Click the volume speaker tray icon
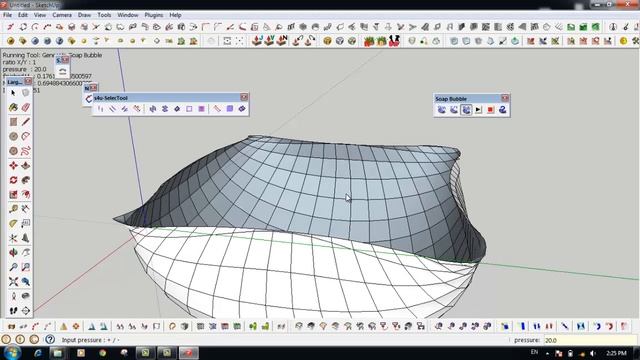Image resolution: width=640 pixels, height=360 pixels. (x=593, y=353)
